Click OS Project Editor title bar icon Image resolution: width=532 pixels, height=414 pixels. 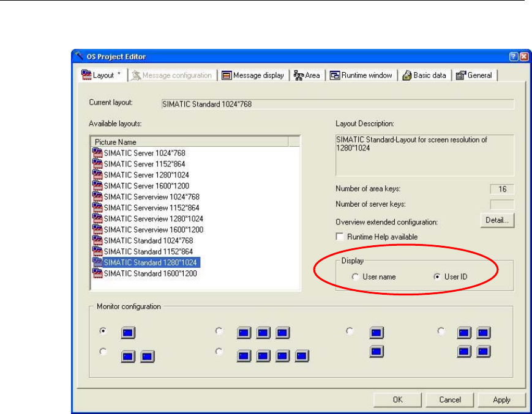[x=79, y=56]
